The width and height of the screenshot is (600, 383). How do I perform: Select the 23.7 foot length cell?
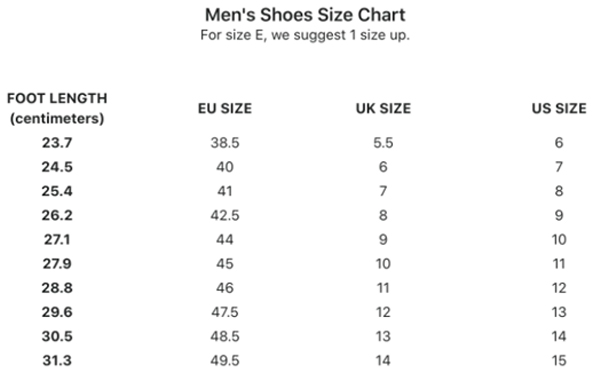(57, 143)
